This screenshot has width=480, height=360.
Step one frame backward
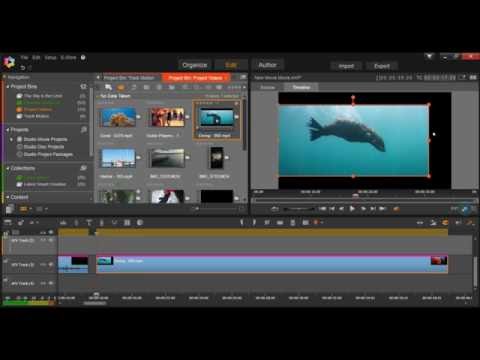pyautogui.click(x=341, y=209)
